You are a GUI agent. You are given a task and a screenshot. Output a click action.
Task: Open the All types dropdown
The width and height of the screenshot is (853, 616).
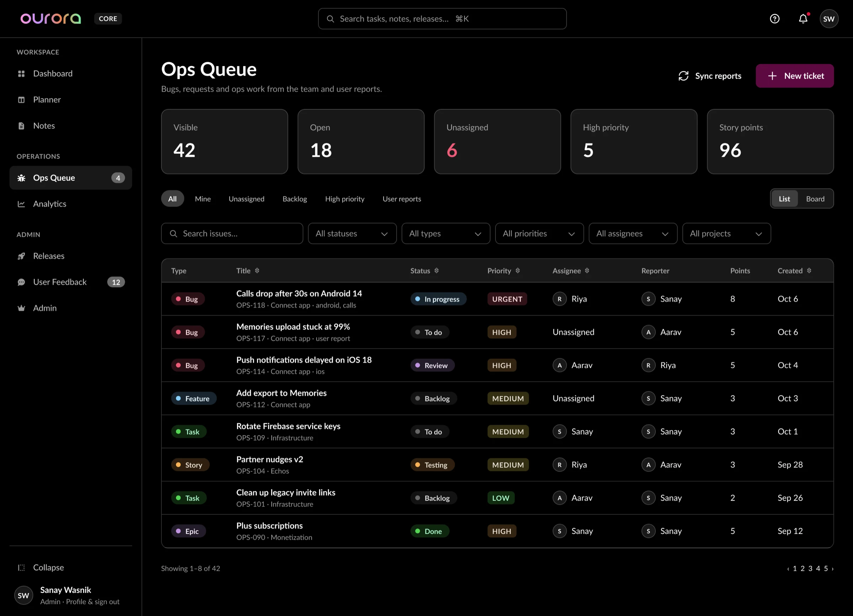point(446,234)
